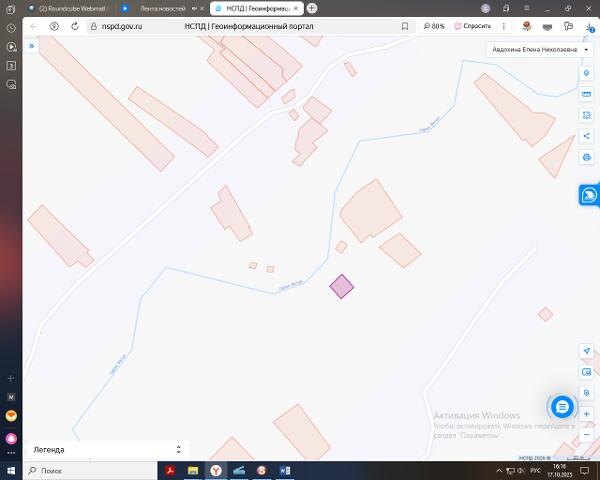Go back in browser history
The height and width of the screenshot is (480, 600).
pyautogui.click(x=34, y=26)
